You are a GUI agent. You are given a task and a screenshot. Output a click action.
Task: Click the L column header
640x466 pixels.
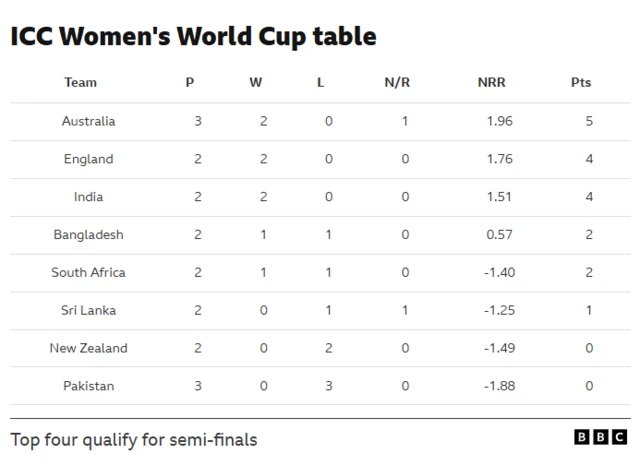(320, 83)
